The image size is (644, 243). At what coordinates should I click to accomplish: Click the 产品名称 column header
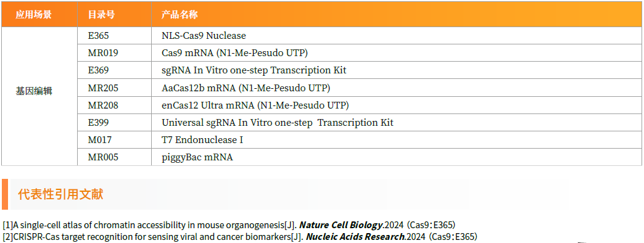(x=180, y=15)
